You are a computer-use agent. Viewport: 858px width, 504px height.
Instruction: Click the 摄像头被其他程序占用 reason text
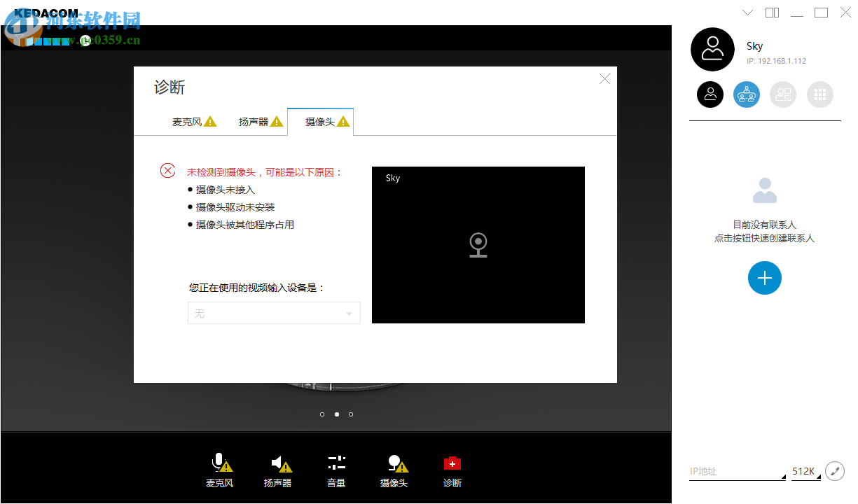click(x=245, y=225)
